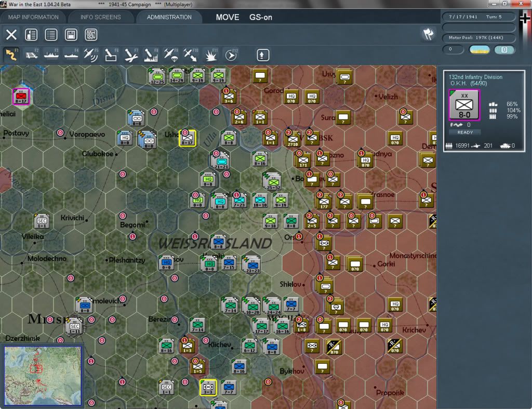Select the 7=23 unit counter
This screenshot has width=532, height=409.
240,201
